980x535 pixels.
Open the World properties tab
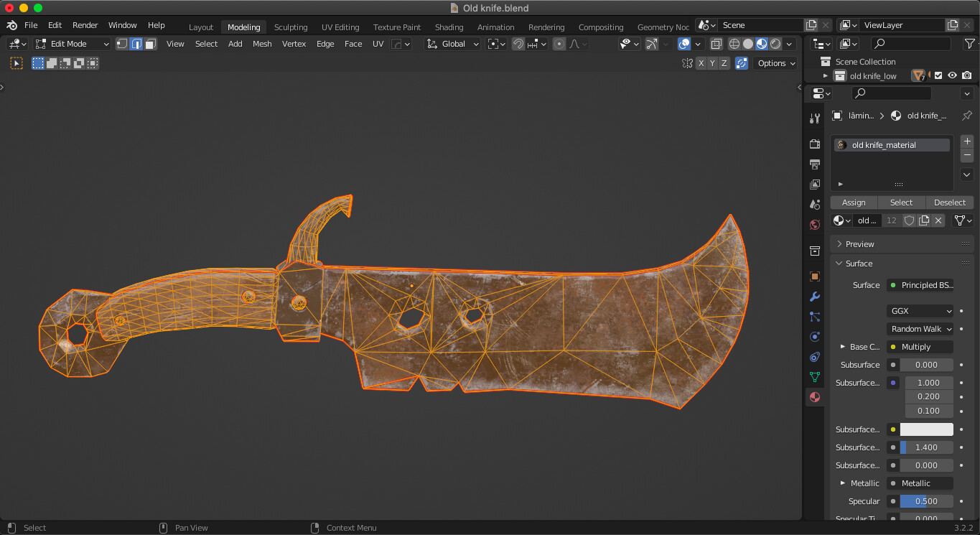814,225
